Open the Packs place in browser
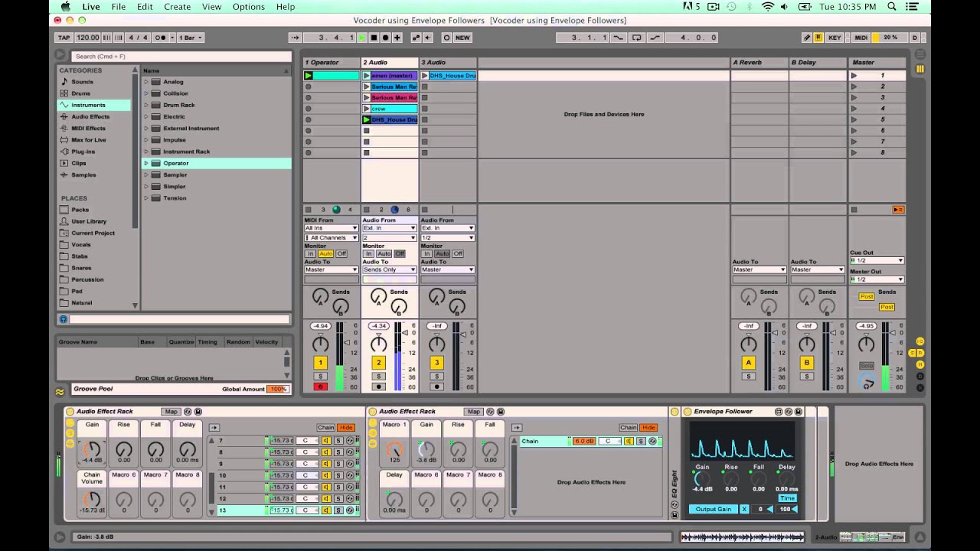Viewport: 980px width, 551px height. point(80,210)
